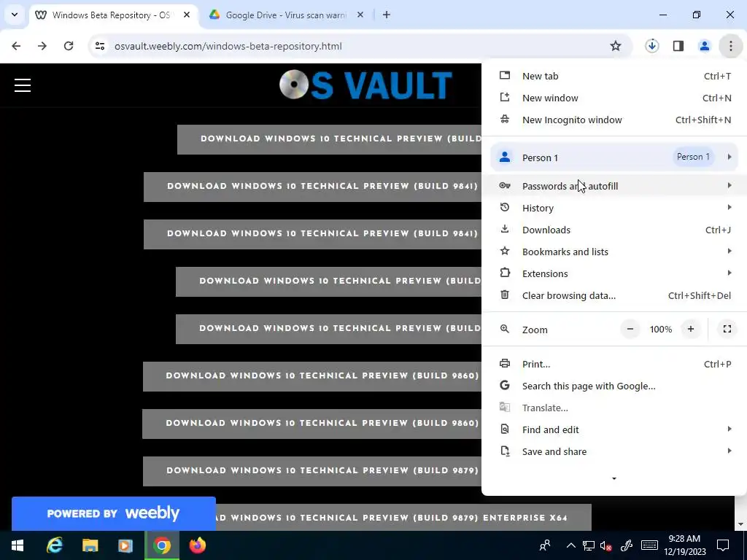This screenshot has width=747, height=560.
Task: Enter fullscreen via the zoom row icon
Action: click(727, 329)
